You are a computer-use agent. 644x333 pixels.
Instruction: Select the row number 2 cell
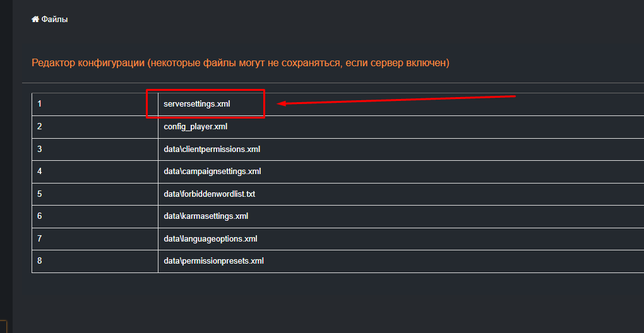click(x=40, y=127)
